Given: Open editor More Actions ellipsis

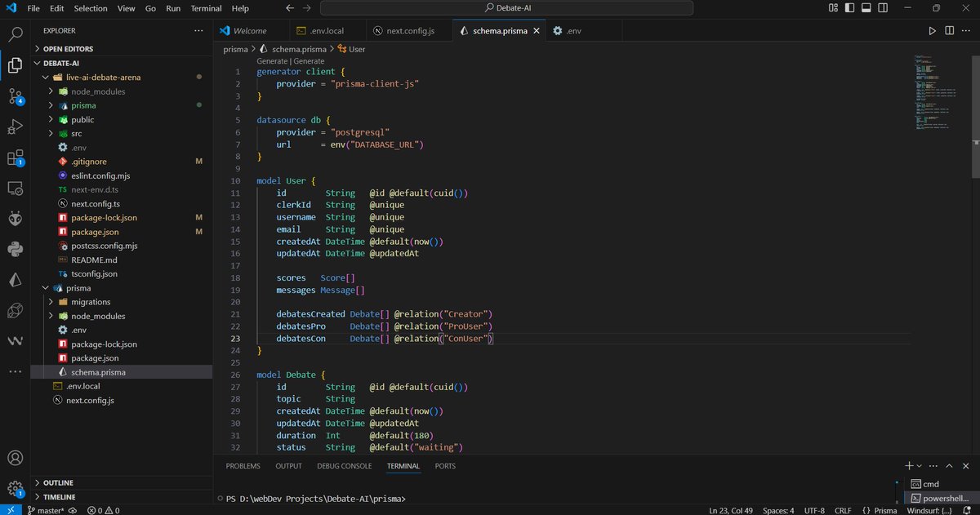Looking at the screenshot, I should pyautogui.click(x=967, y=30).
